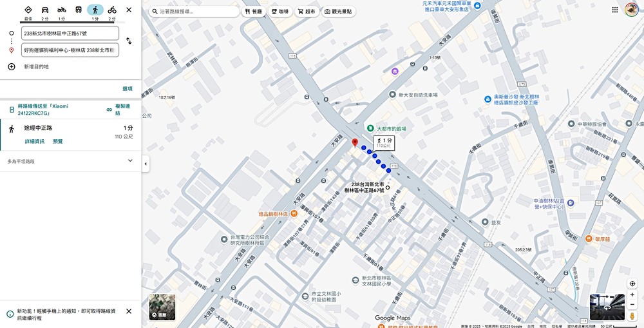The width and height of the screenshot is (644, 328).
Task: Select the public transit mode icon
Action: coord(79,10)
